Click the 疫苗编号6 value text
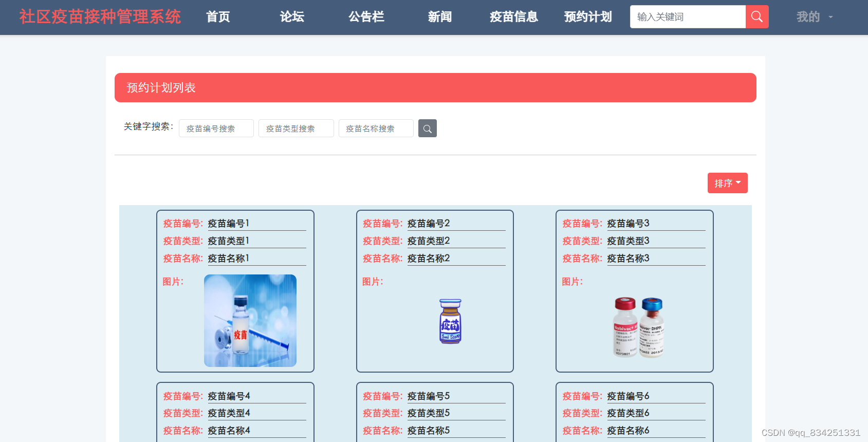868x442 pixels. (628, 396)
